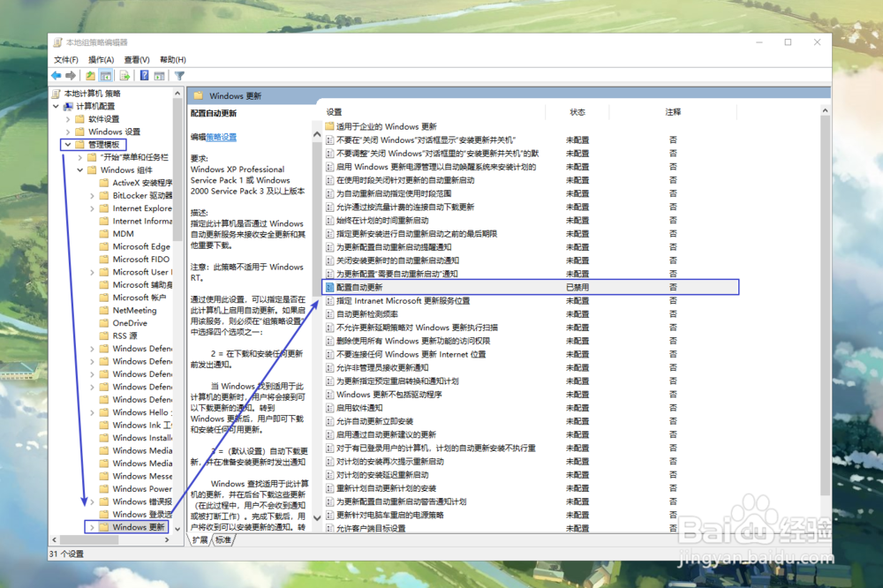Collapse the 管理模板 node

pyautogui.click(x=68, y=144)
